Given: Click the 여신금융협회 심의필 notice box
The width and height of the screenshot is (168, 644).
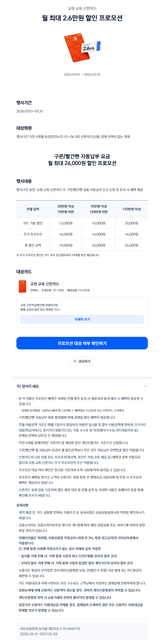Looking at the screenshot, I should coord(82,631).
